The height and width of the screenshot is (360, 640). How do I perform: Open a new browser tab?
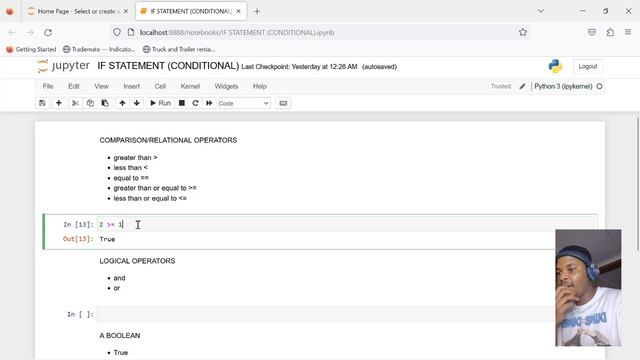tap(257, 11)
